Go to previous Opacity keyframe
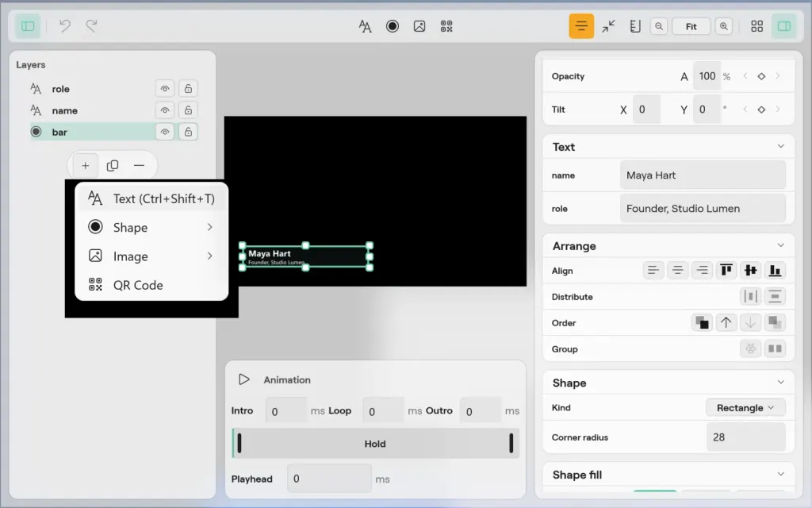 pyautogui.click(x=745, y=76)
